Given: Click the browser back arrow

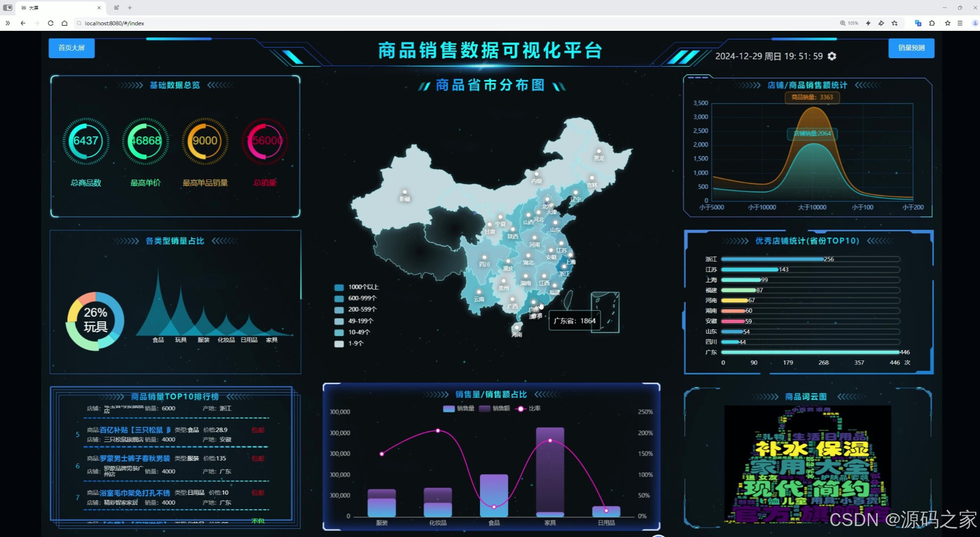Looking at the screenshot, I should pos(23,23).
